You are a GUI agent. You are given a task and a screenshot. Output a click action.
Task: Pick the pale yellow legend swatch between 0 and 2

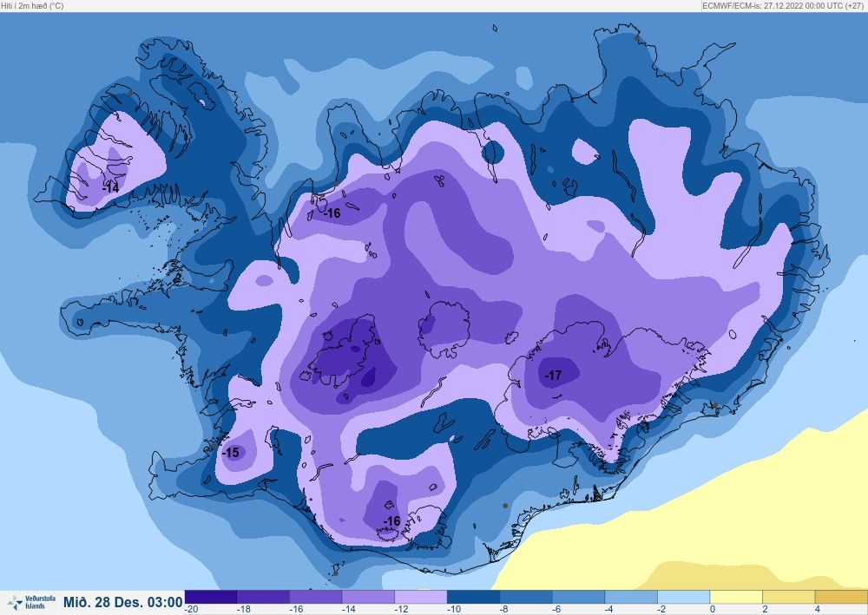736,598
